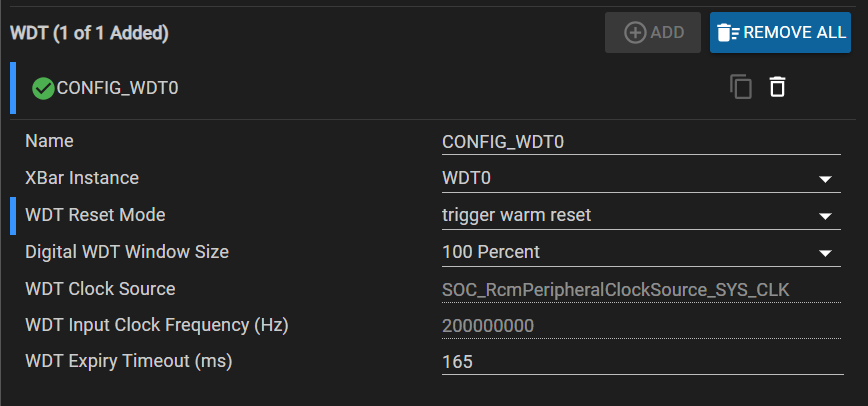868x406 pixels.
Task: Open the XBar Instance dropdown arrow
Action: pyautogui.click(x=826, y=179)
